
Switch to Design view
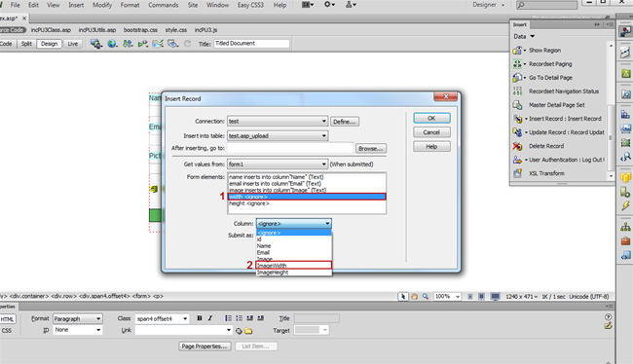click(50, 44)
